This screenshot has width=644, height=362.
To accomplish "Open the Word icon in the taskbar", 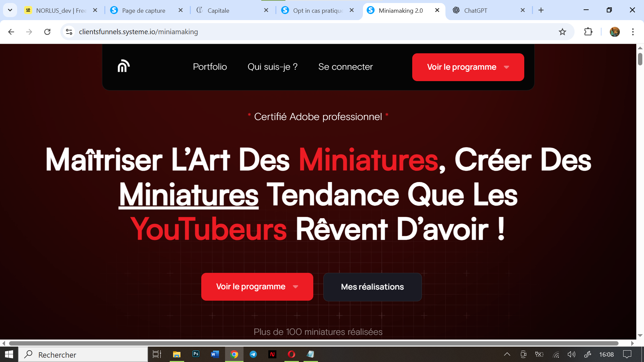I will [x=215, y=354].
